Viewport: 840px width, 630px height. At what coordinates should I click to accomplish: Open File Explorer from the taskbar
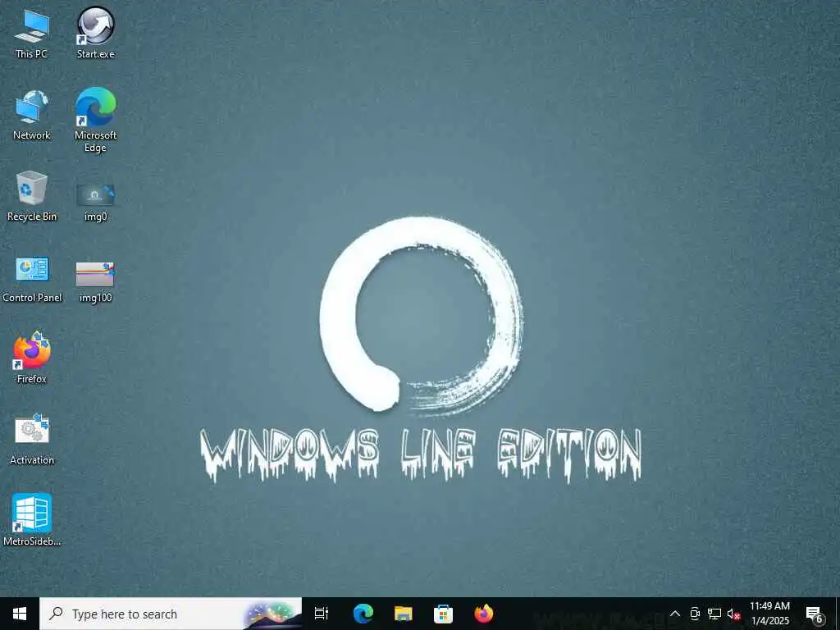click(404, 614)
